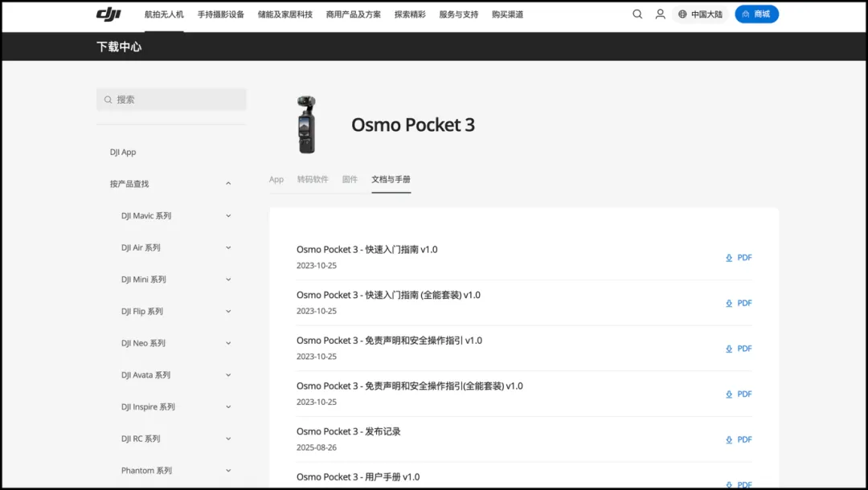
Task: Open the user account icon
Action: click(x=660, y=14)
